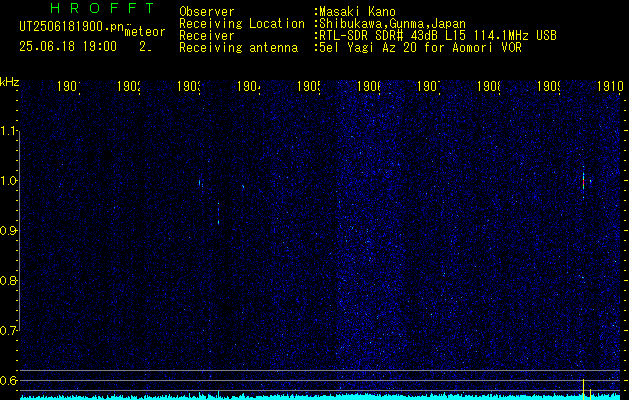Click the red meteor echo near 1909
Screen dimensions: 629x400
click(x=583, y=181)
